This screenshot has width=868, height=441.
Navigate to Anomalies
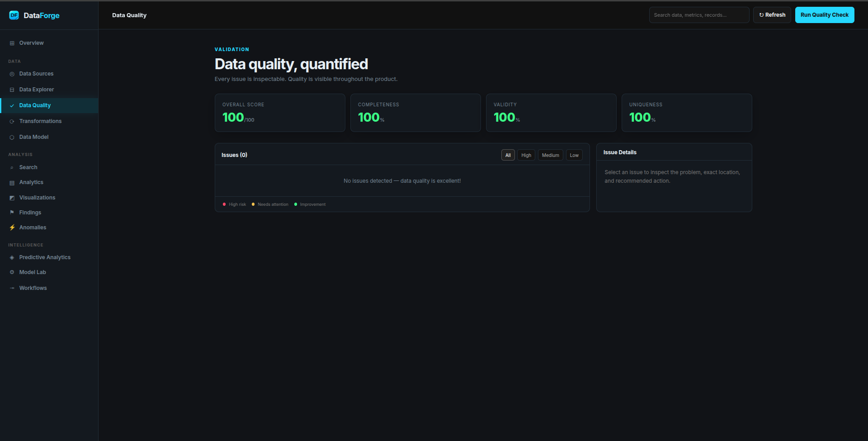pyautogui.click(x=49, y=228)
